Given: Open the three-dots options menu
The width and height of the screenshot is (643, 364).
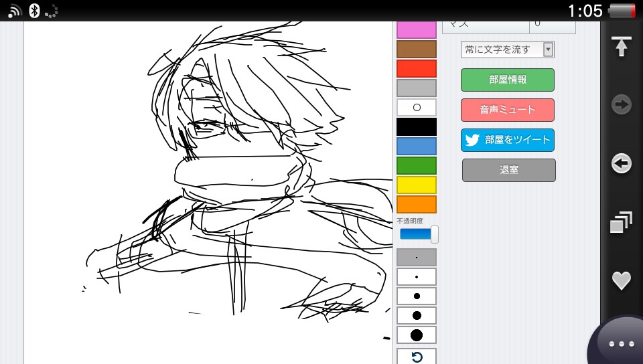Looking at the screenshot, I should 621,343.
